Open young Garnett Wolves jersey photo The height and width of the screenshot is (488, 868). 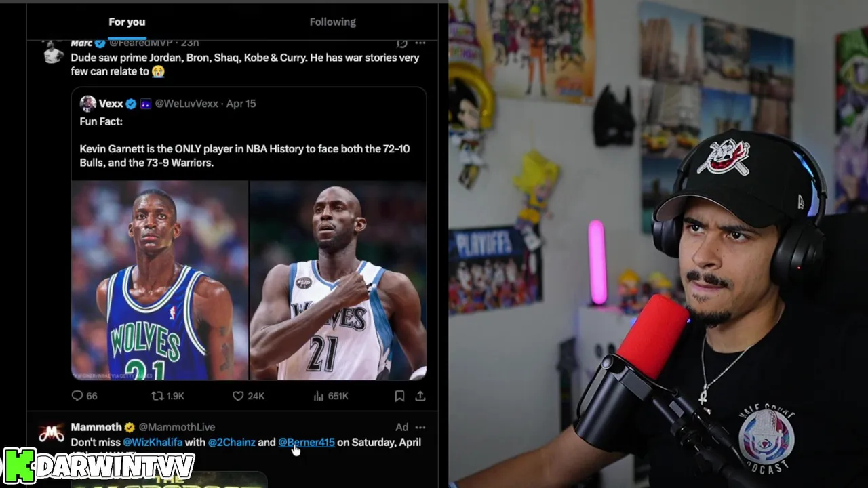point(160,280)
